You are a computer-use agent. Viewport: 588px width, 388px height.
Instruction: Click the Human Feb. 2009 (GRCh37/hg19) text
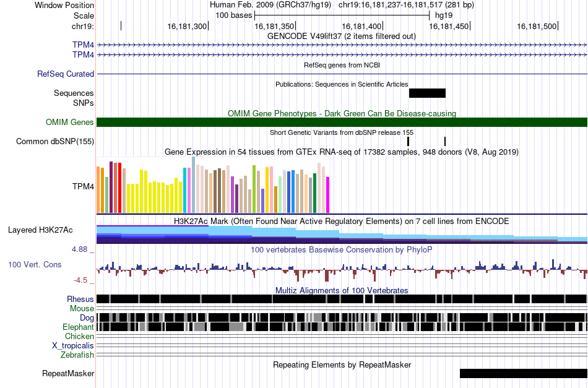click(x=270, y=5)
